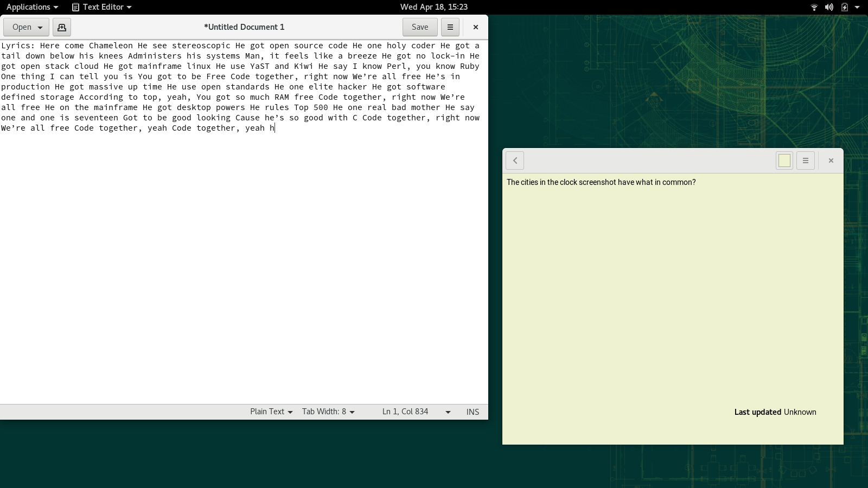Click the volume speaker icon in the top bar
This screenshot has width=868, height=488.
829,7
